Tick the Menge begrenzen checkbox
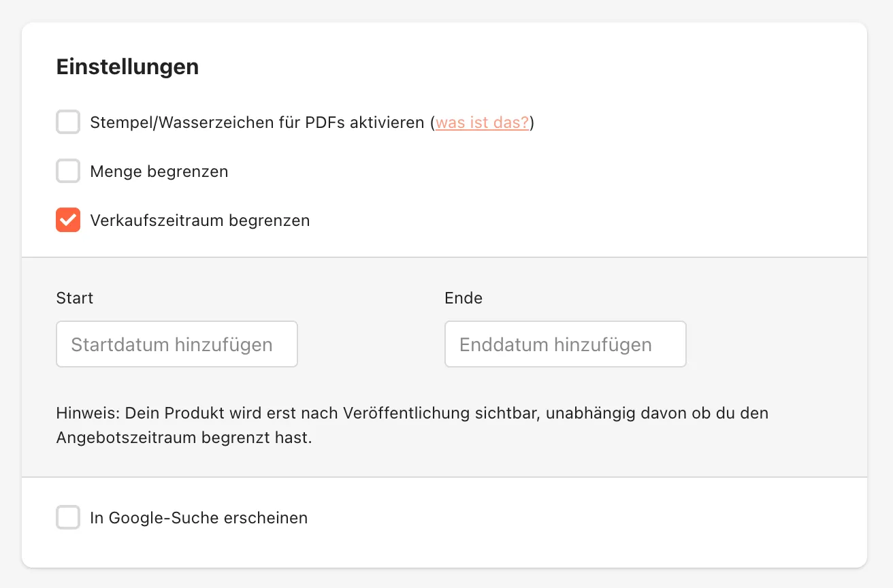The width and height of the screenshot is (893, 588). [68, 171]
